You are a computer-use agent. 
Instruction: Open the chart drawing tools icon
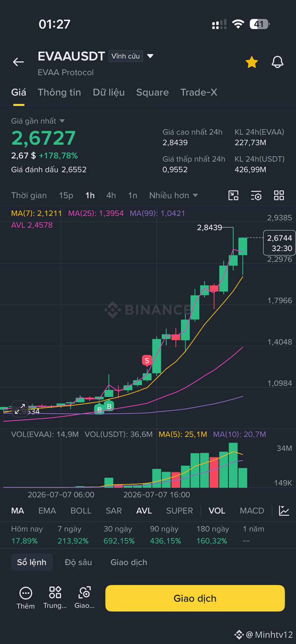(x=233, y=195)
